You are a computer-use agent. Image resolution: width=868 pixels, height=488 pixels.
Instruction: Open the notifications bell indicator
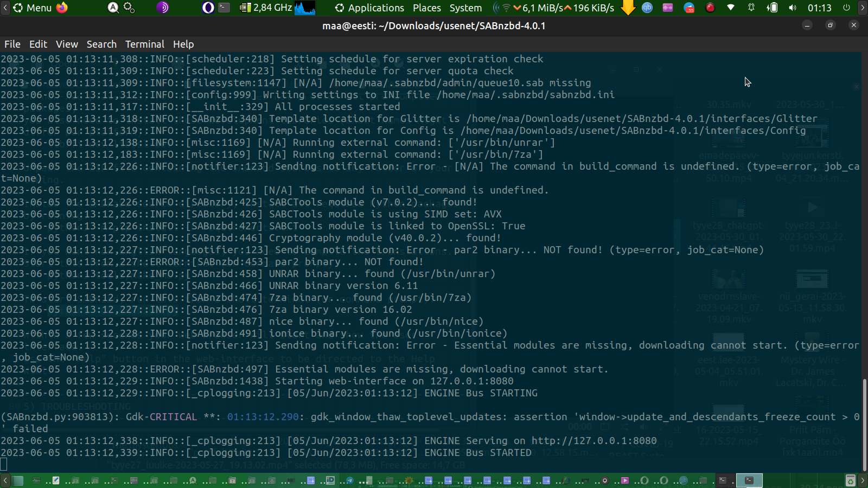coord(751,8)
